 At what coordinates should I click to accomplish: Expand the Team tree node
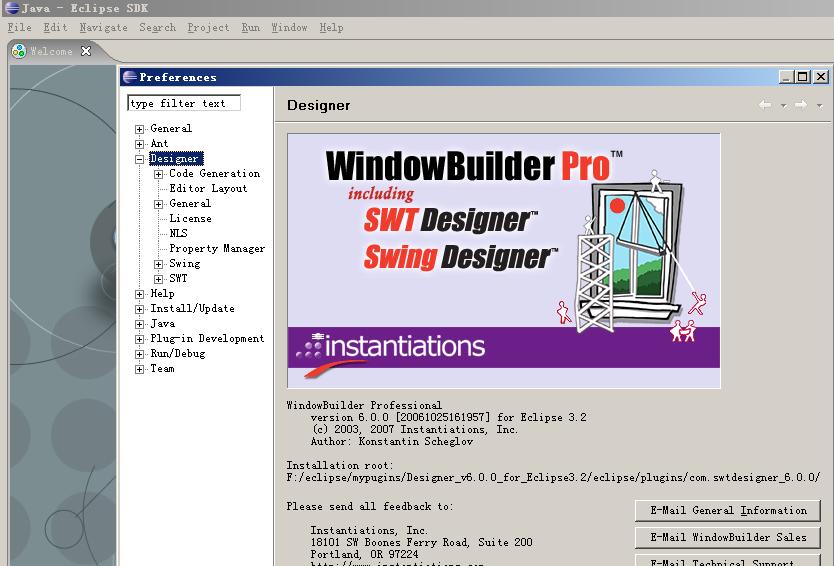click(139, 369)
